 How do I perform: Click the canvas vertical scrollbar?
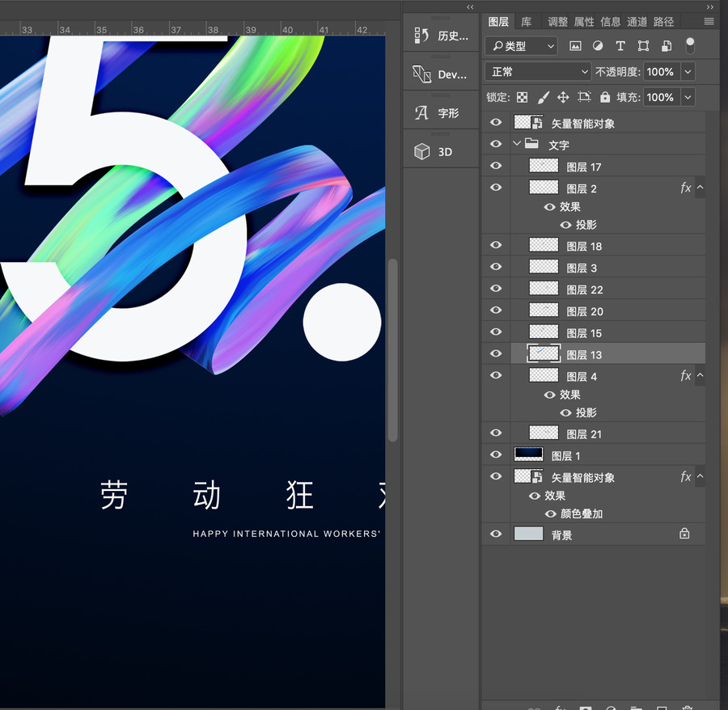[393, 350]
